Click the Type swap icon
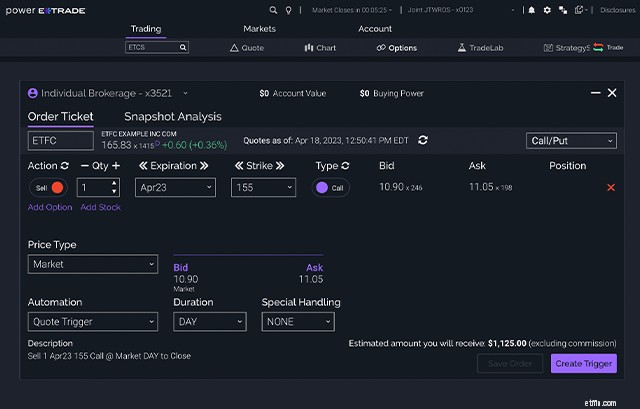Image resolution: width=640 pixels, height=409 pixels. tap(345, 166)
